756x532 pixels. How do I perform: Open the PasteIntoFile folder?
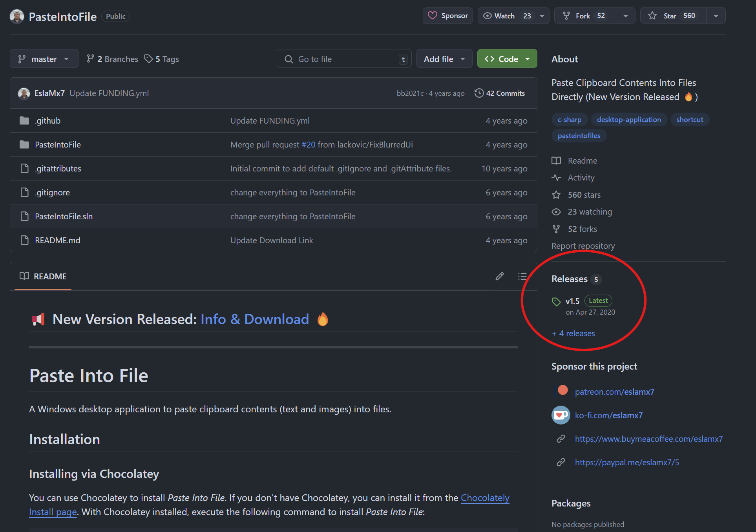pyautogui.click(x=58, y=145)
